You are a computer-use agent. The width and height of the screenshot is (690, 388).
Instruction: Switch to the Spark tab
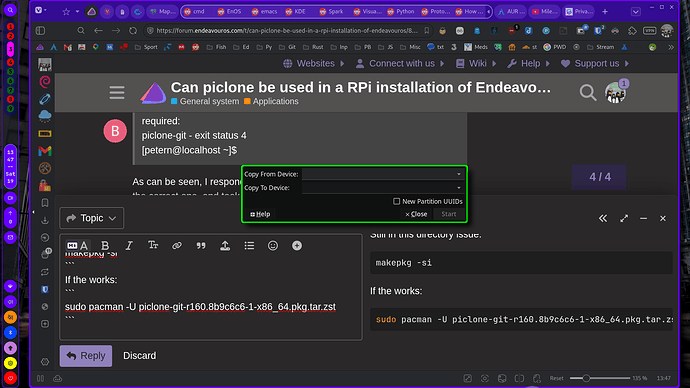pos(331,11)
